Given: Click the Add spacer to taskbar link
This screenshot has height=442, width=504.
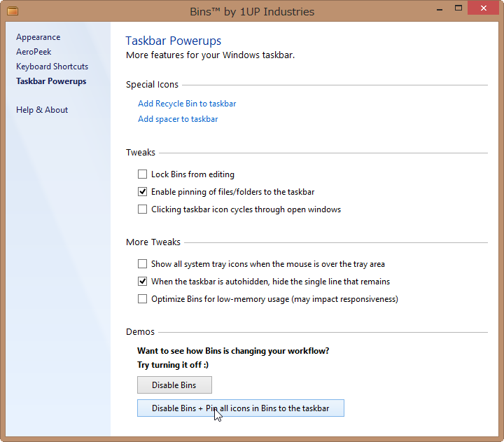Looking at the screenshot, I should coord(178,119).
